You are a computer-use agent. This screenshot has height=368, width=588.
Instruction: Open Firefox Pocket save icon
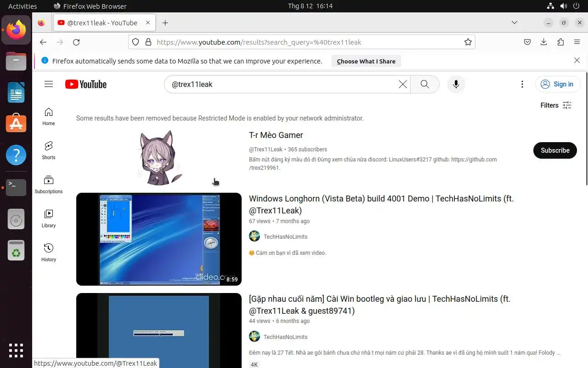527,42
